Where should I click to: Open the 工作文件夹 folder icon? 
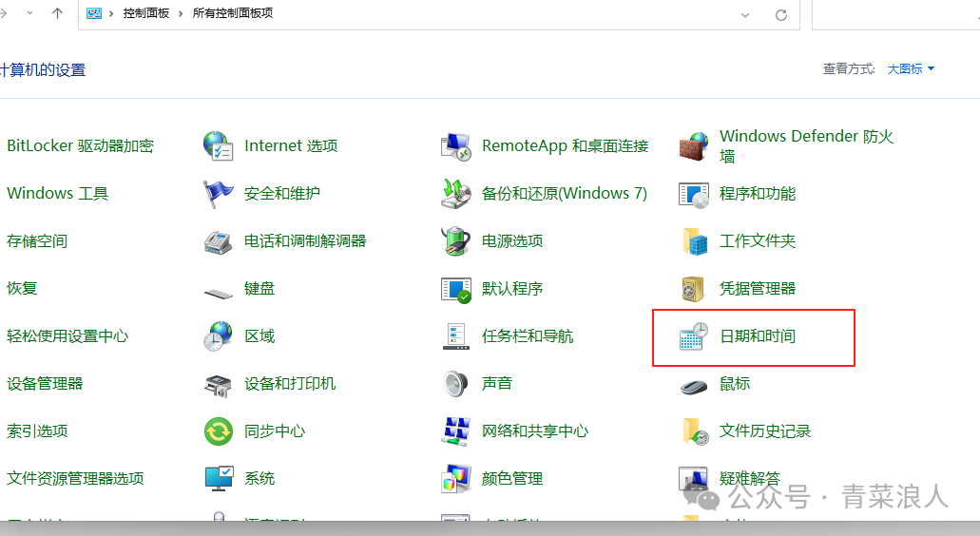[x=695, y=241]
